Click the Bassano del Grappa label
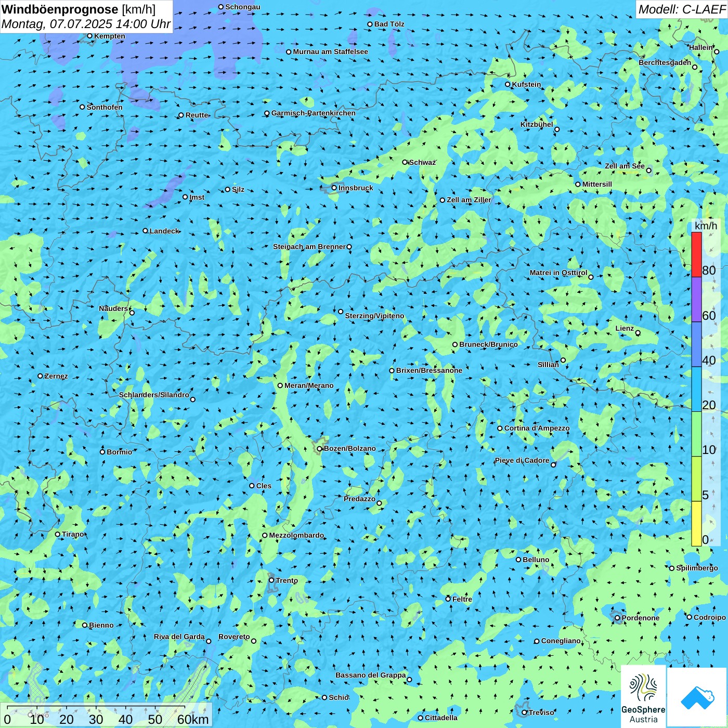The image size is (728, 728). tap(371, 675)
